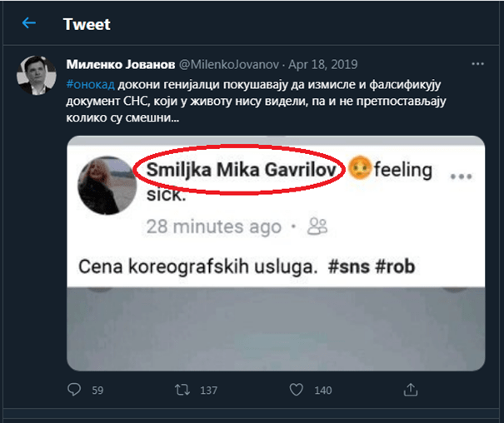This screenshot has height=423, width=504.
Task: Click the back arrow icon
Action: [29, 23]
